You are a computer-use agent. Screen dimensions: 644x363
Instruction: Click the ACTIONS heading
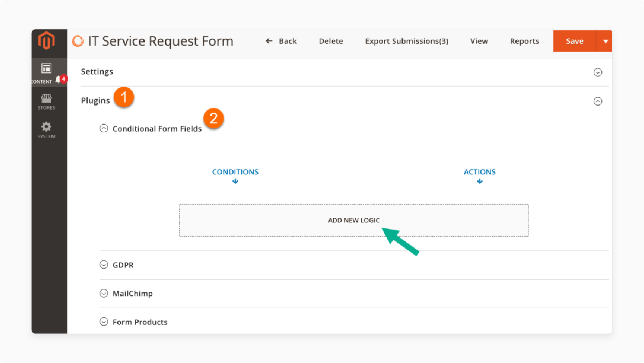(480, 172)
